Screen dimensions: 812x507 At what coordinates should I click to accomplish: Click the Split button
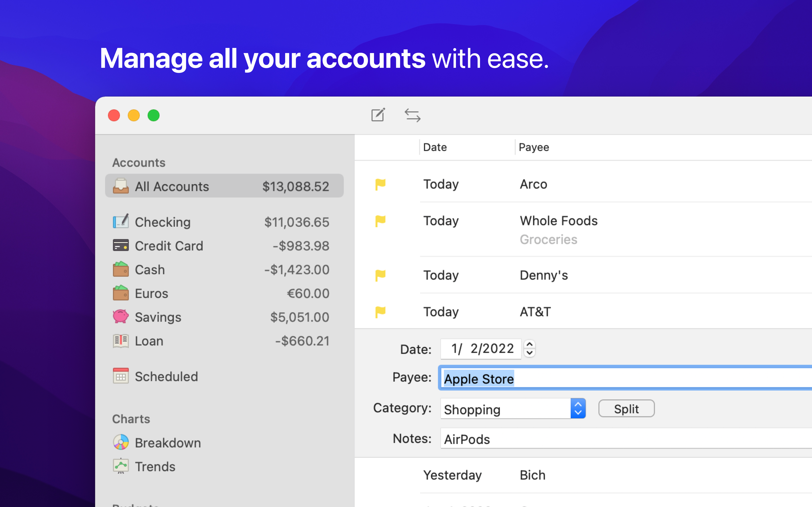[x=626, y=408]
